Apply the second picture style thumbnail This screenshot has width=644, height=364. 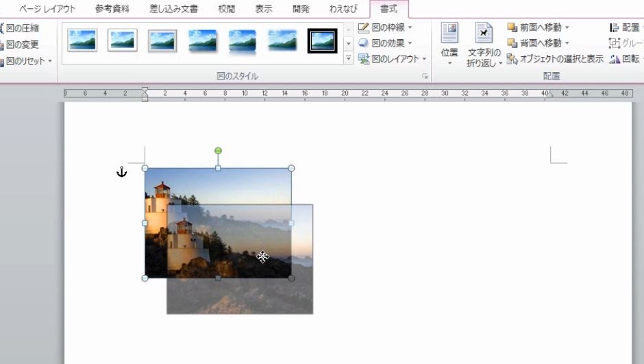pyautogui.click(x=123, y=40)
